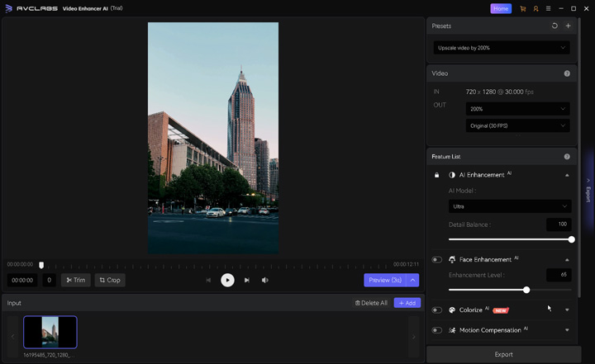Click the Detail Balance value field
595x364 pixels.
(559, 224)
